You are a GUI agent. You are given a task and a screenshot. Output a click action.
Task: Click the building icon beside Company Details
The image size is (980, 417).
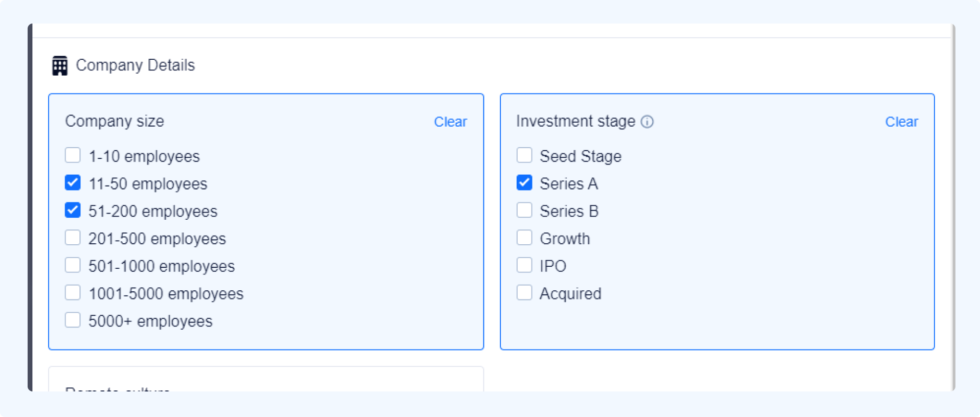pyautogui.click(x=59, y=65)
